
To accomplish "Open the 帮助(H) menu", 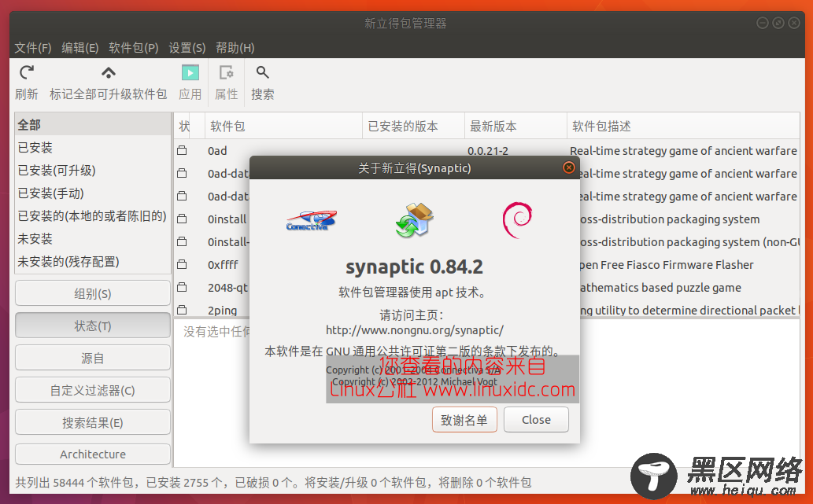I will click(235, 48).
